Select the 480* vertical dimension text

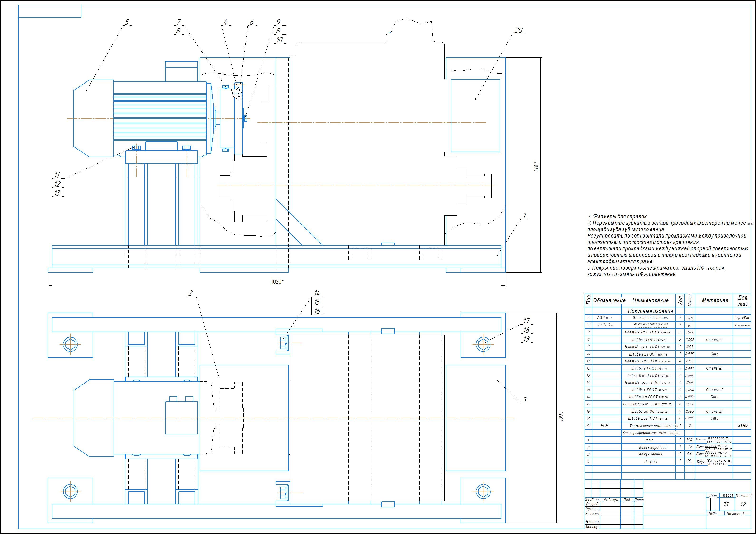tap(536, 166)
